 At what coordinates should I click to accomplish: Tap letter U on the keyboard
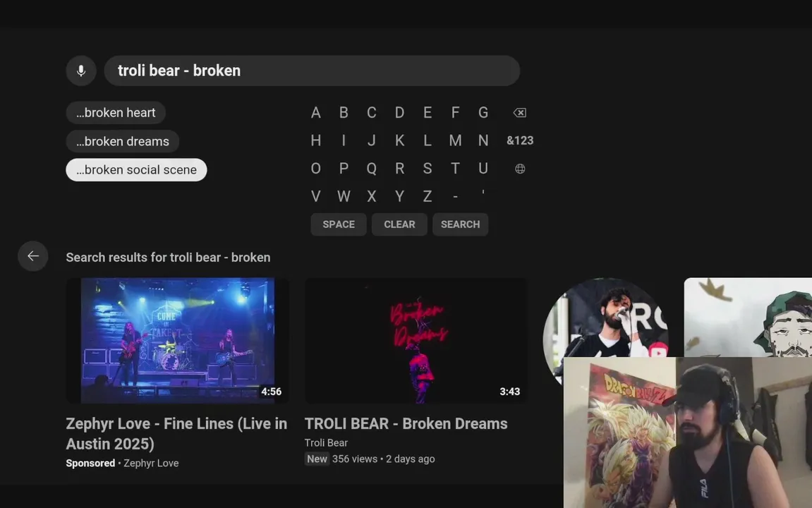(483, 169)
